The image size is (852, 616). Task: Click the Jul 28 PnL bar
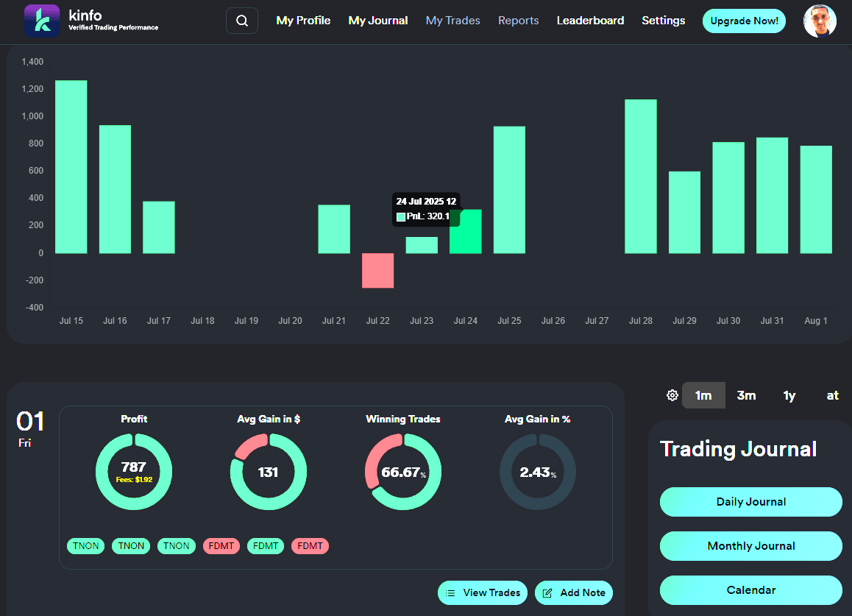(x=641, y=176)
